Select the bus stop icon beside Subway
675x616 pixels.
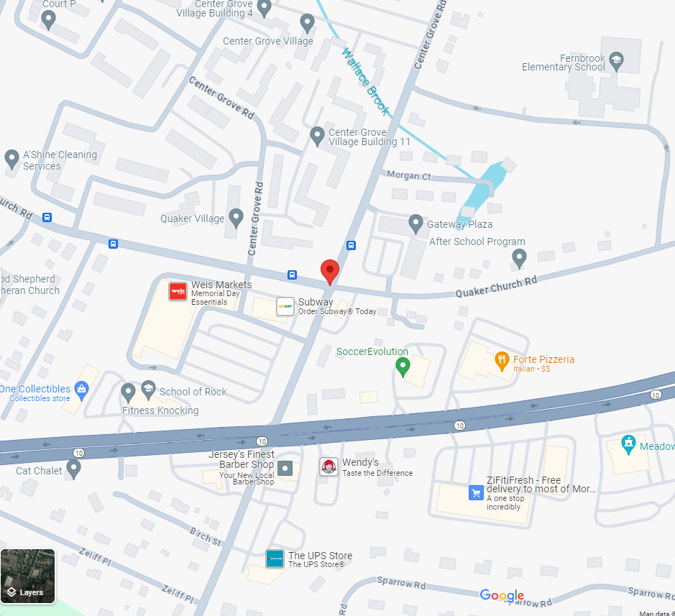pyautogui.click(x=293, y=275)
